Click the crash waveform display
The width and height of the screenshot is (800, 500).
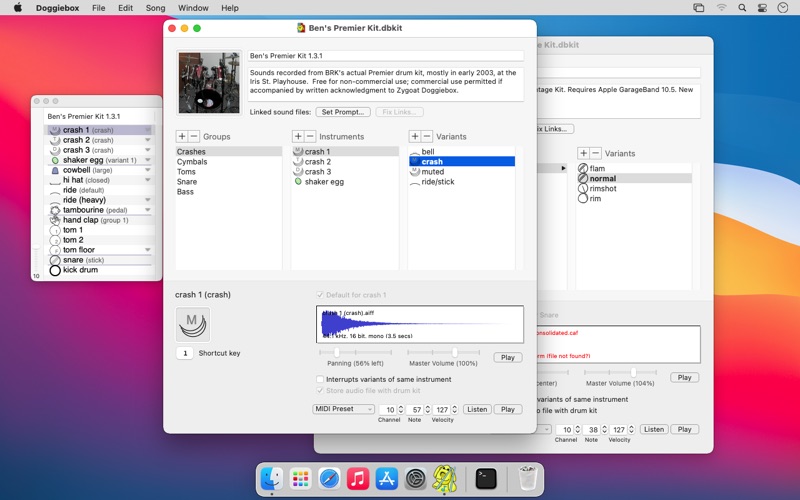coord(420,324)
